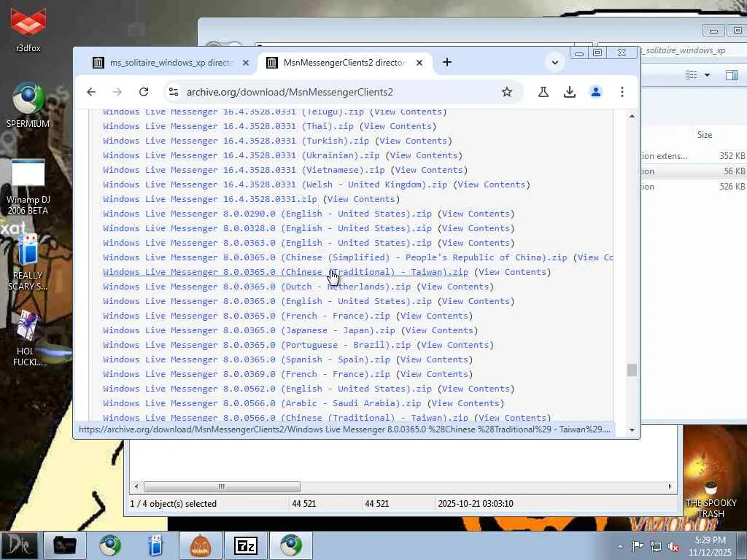Open the profile avatar menu
This screenshot has width=747, height=560.
(x=595, y=92)
